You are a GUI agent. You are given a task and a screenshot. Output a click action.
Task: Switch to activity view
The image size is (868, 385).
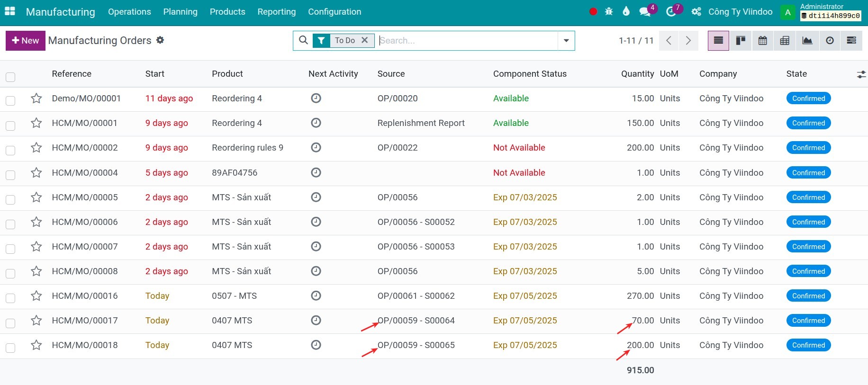tap(830, 41)
